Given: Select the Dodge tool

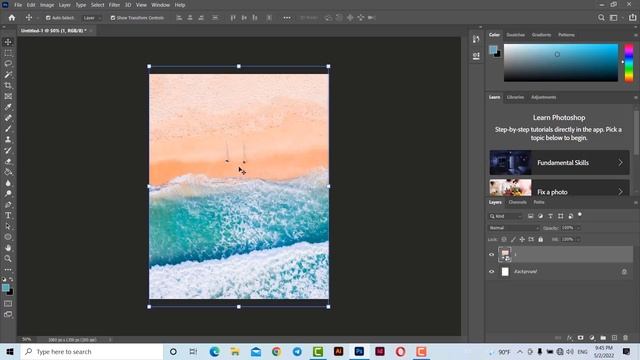Looking at the screenshot, I should [x=8, y=193].
